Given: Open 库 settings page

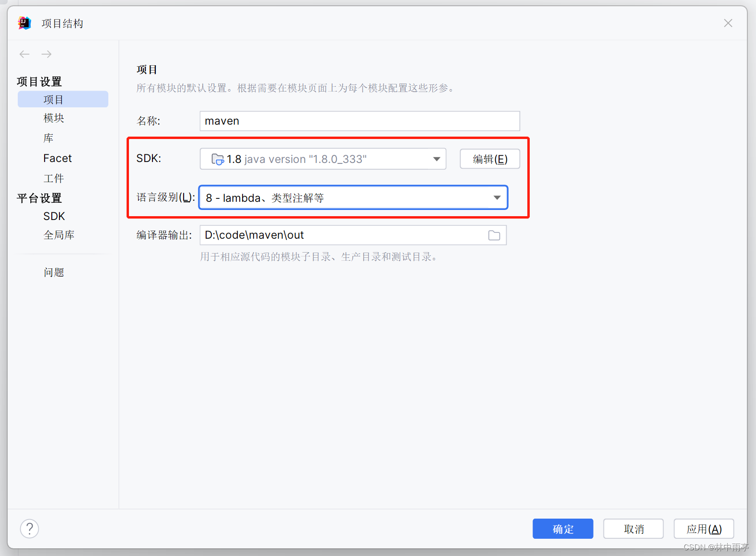Looking at the screenshot, I should coord(48,138).
